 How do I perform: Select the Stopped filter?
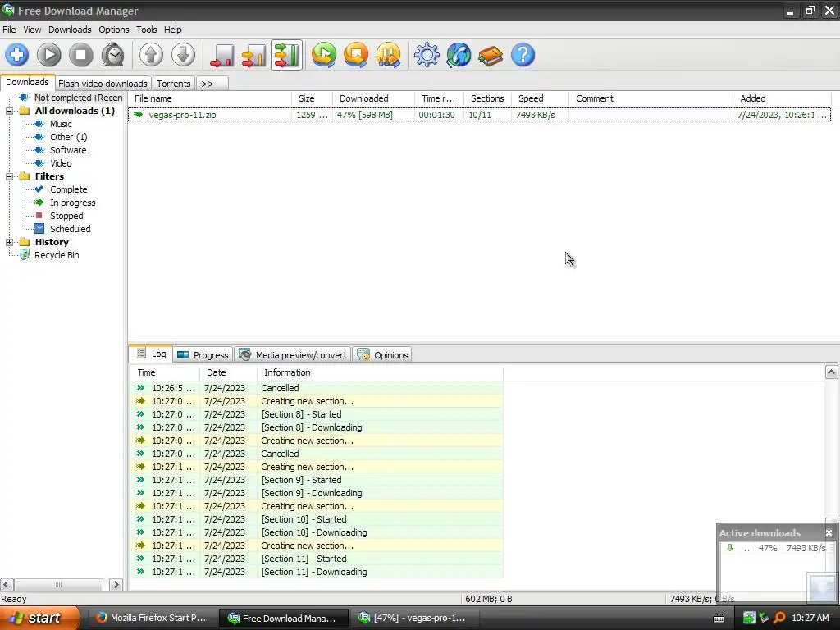[66, 216]
